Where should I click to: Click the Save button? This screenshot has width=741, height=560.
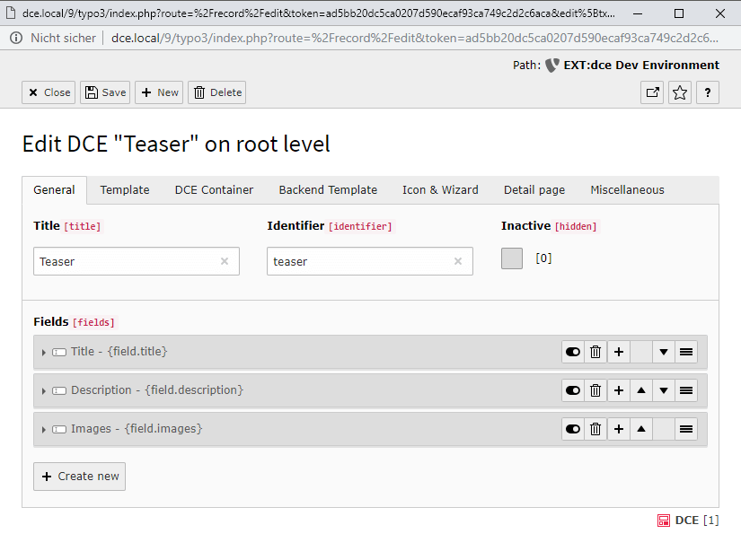point(105,92)
